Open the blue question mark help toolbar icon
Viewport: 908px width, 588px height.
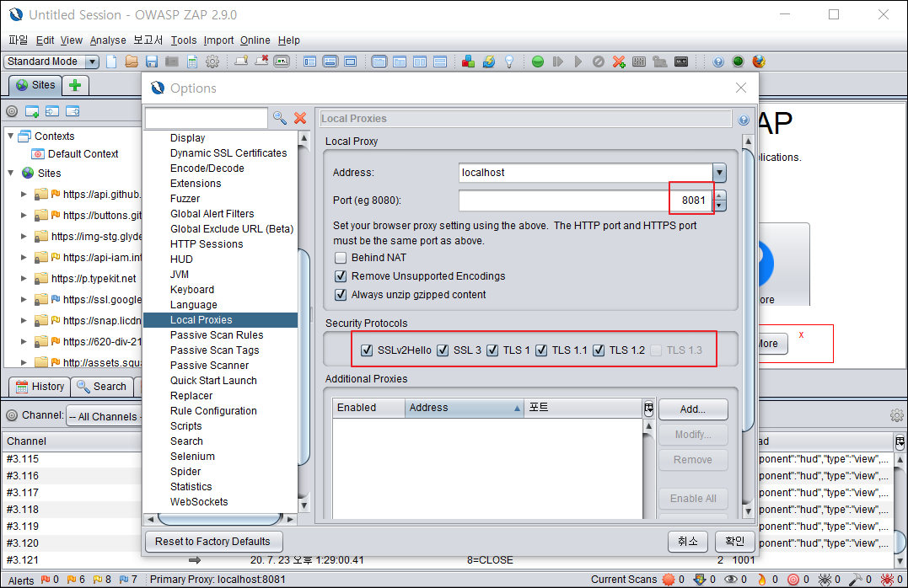click(718, 61)
